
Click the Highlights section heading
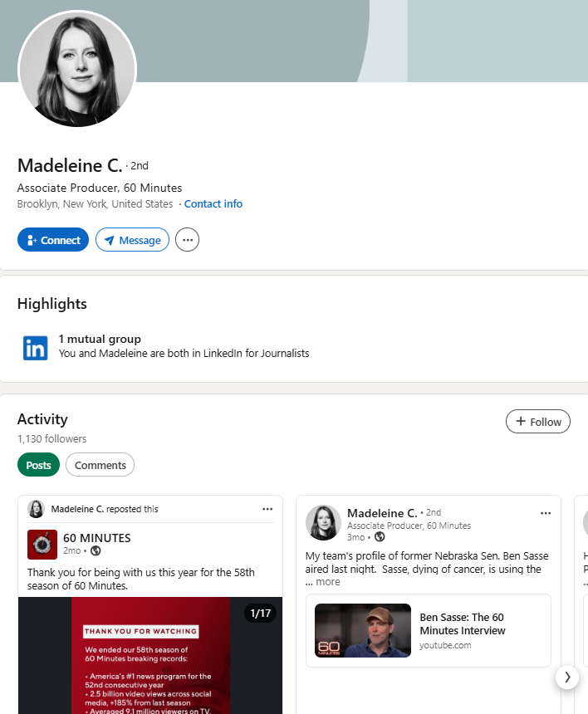tap(52, 303)
